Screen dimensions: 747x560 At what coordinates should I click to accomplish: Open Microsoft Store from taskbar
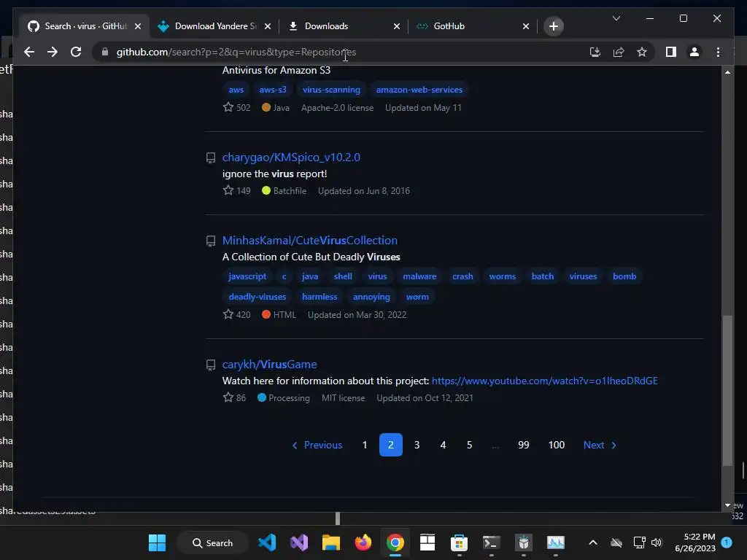(x=459, y=542)
